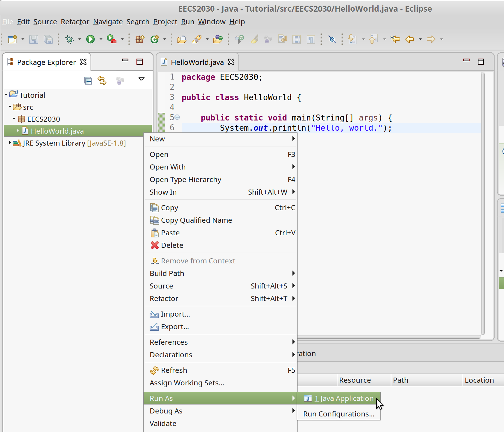The image size is (504, 432).
Task: Open the Build Path submenu
Action: pyautogui.click(x=221, y=274)
